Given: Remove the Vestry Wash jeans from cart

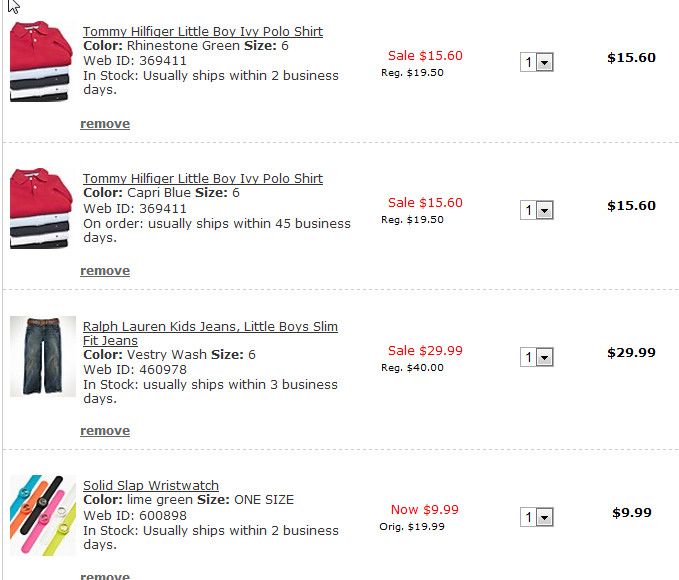Looking at the screenshot, I should pyautogui.click(x=105, y=431).
